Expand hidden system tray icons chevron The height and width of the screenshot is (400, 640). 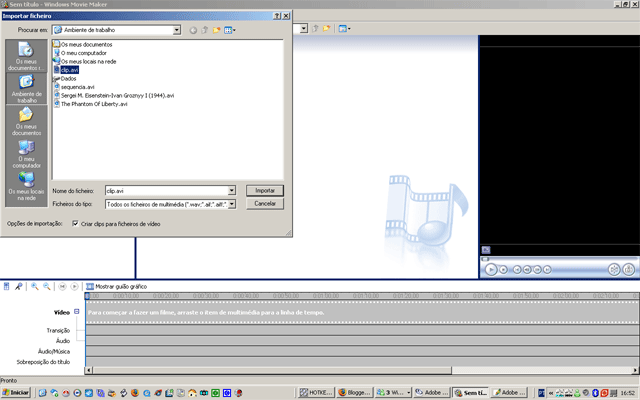click(x=551, y=393)
